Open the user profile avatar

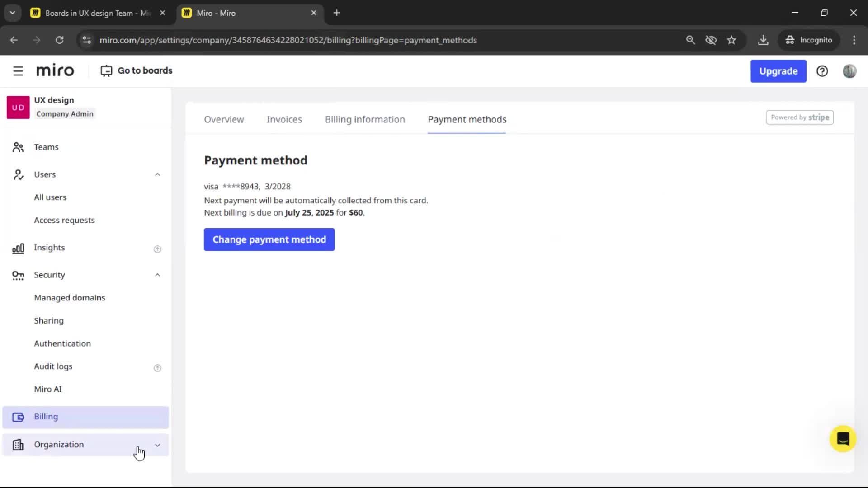[849, 71]
